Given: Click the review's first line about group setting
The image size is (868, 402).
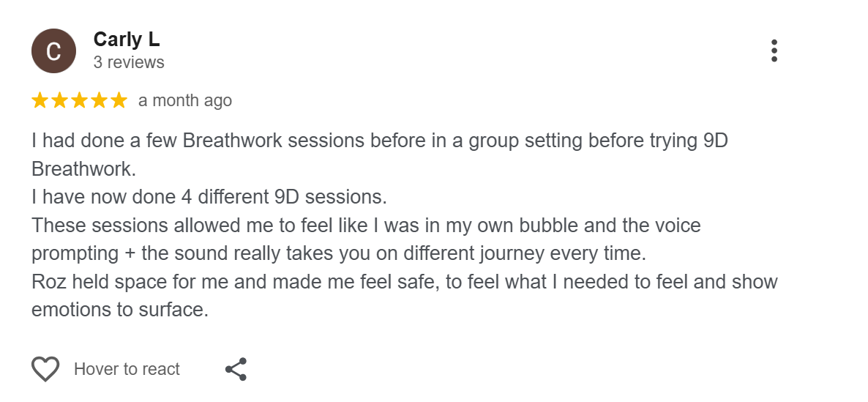Looking at the screenshot, I should click(379, 141).
